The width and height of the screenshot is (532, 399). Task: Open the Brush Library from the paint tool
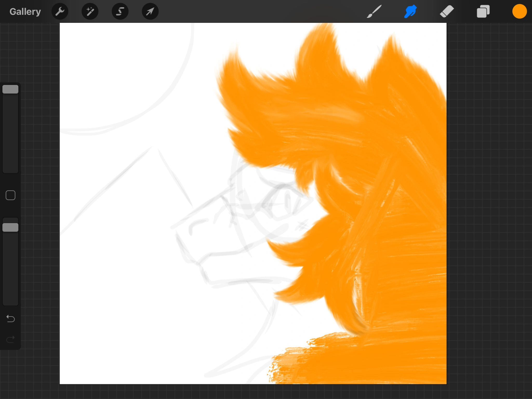click(374, 11)
